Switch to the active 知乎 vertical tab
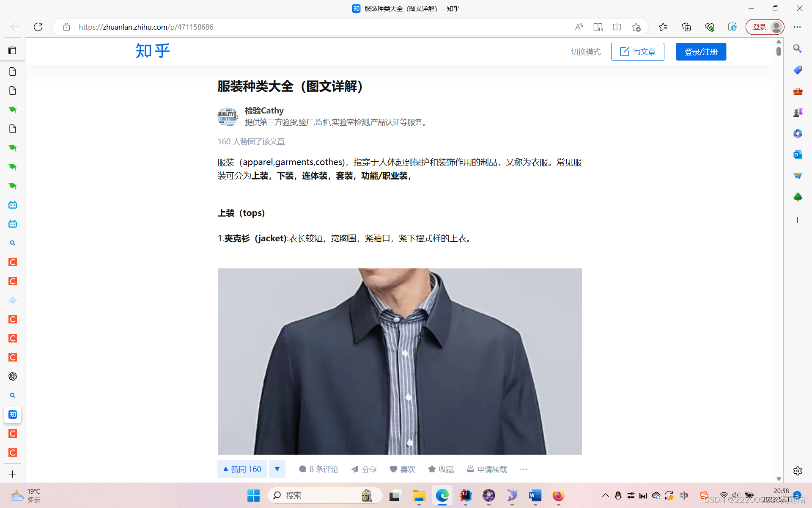Screen dimensions: 812x508 click(13, 414)
